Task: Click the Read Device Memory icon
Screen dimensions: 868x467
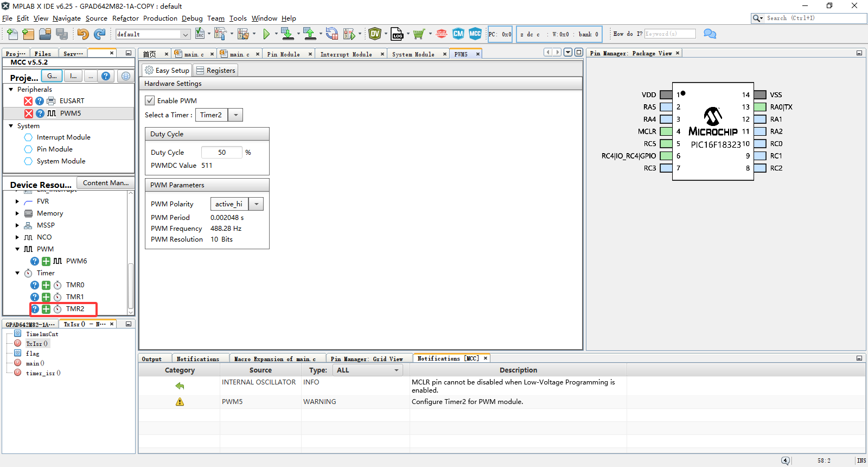Action: pos(310,34)
